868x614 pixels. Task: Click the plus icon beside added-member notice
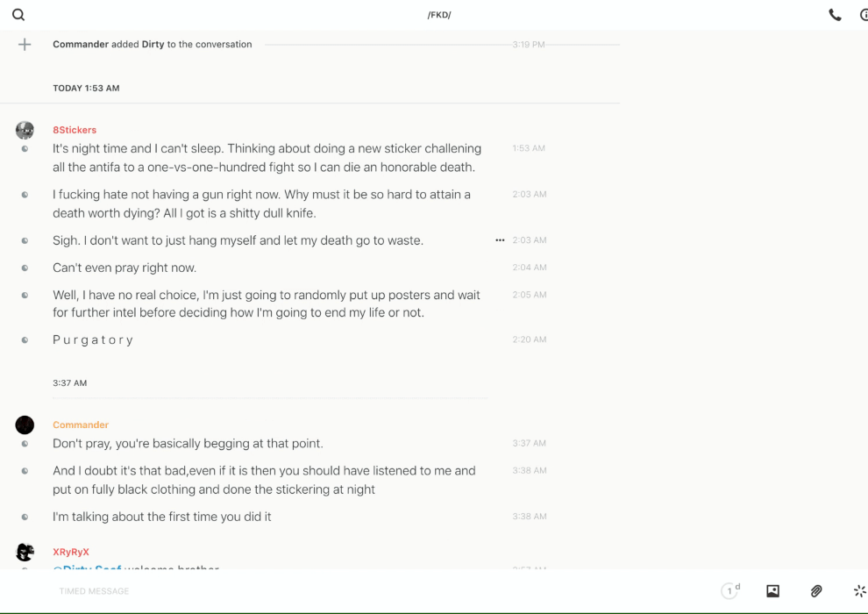[25, 45]
